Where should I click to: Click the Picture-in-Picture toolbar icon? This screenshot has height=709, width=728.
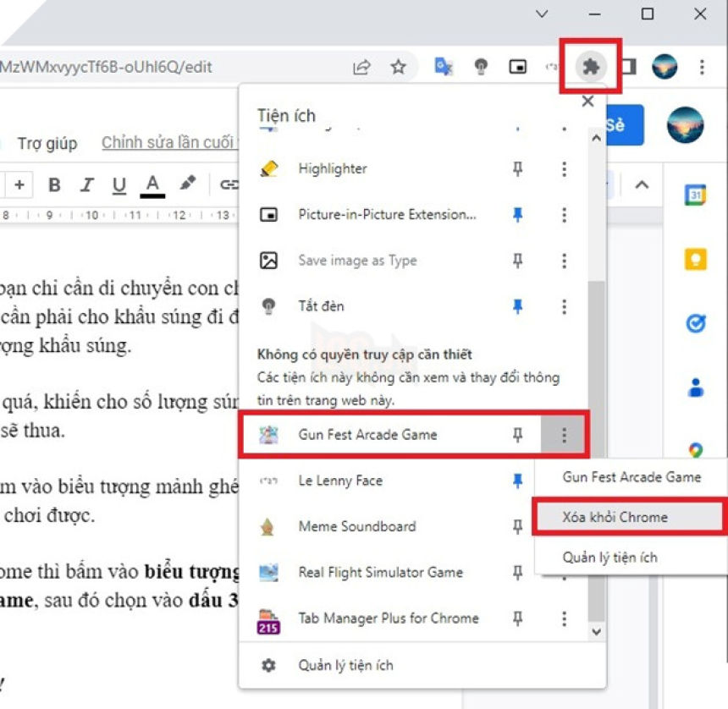point(518,67)
